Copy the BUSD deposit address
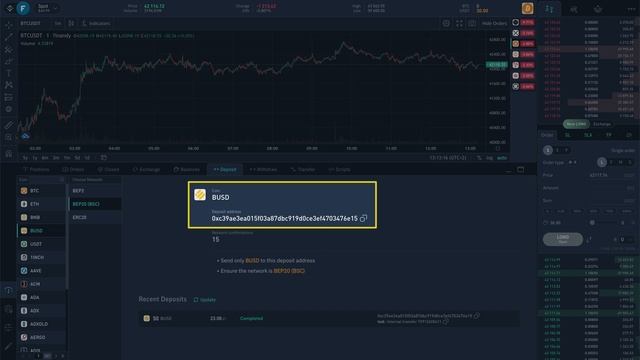This screenshot has height=360, width=640. click(363, 218)
